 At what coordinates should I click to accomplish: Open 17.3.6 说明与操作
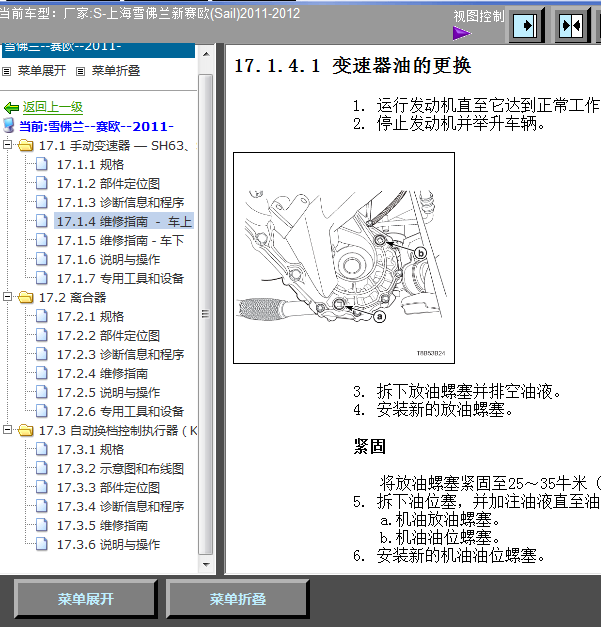tap(108, 544)
